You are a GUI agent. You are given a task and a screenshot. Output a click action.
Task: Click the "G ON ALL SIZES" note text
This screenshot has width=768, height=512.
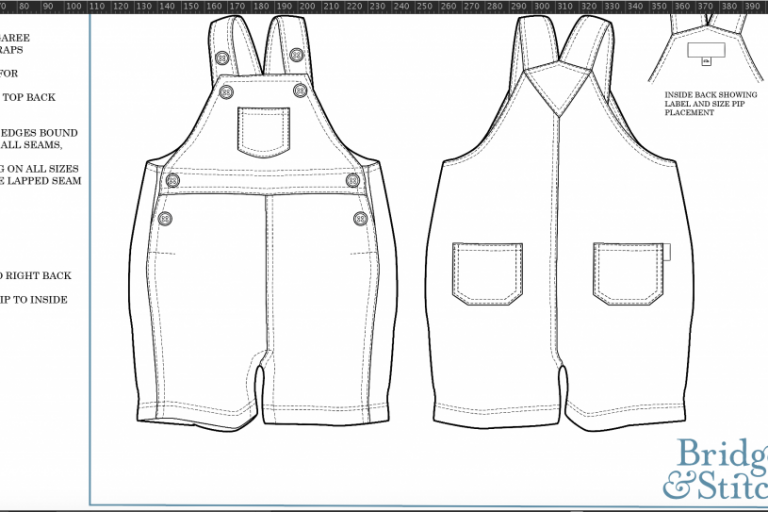[39, 169]
